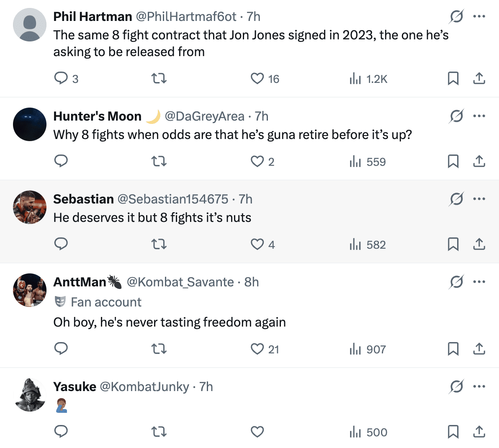Open Sebastian's profile picture
The image size is (499, 448).
tap(30, 207)
